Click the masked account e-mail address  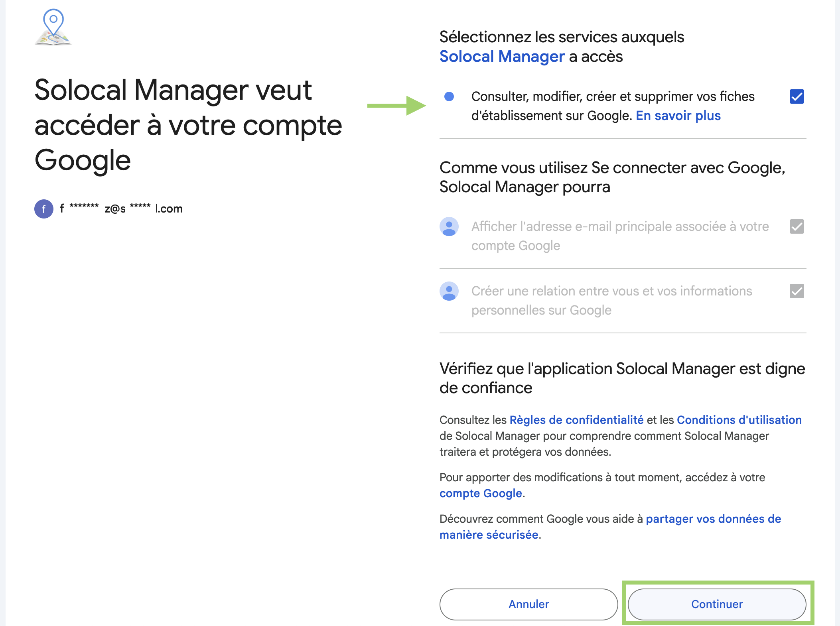[x=121, y=209]
